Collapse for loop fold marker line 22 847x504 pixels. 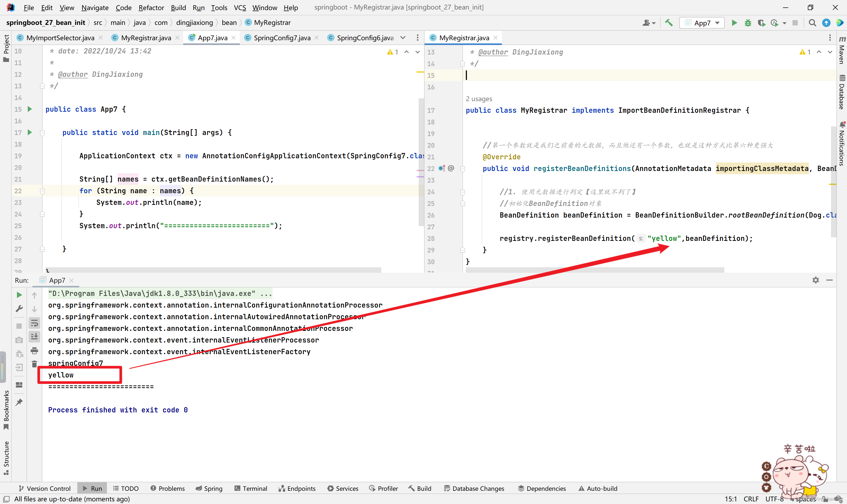[x=42, y=191]
